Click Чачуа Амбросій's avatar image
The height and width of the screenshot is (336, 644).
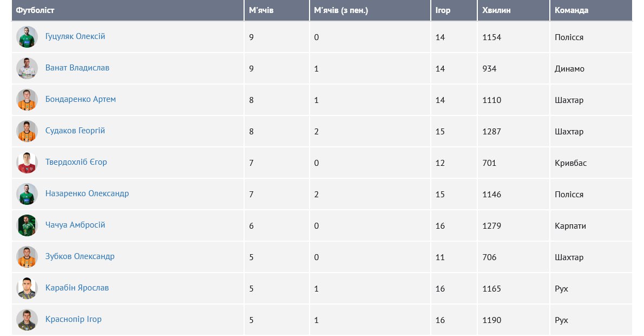click(x=27, y=225)
